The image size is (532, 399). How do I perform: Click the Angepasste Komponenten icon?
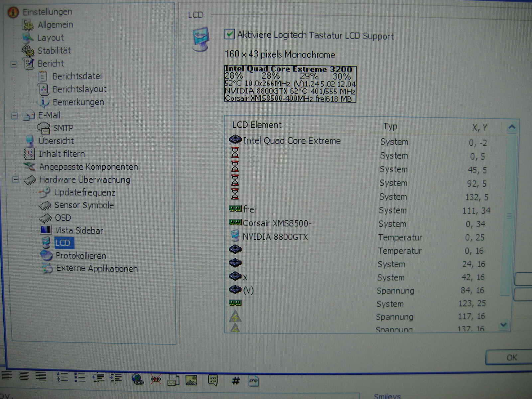coord(30,166)
